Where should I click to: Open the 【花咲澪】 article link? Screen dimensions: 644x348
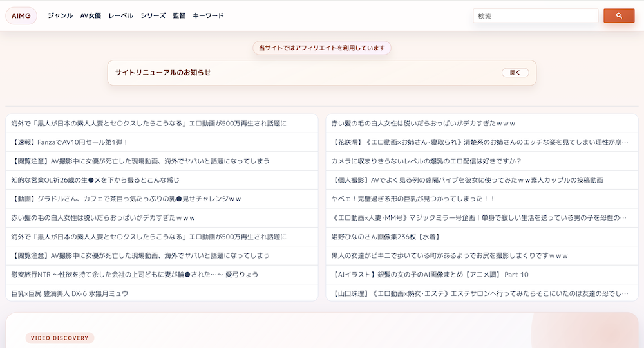click(x=479, y=142)
